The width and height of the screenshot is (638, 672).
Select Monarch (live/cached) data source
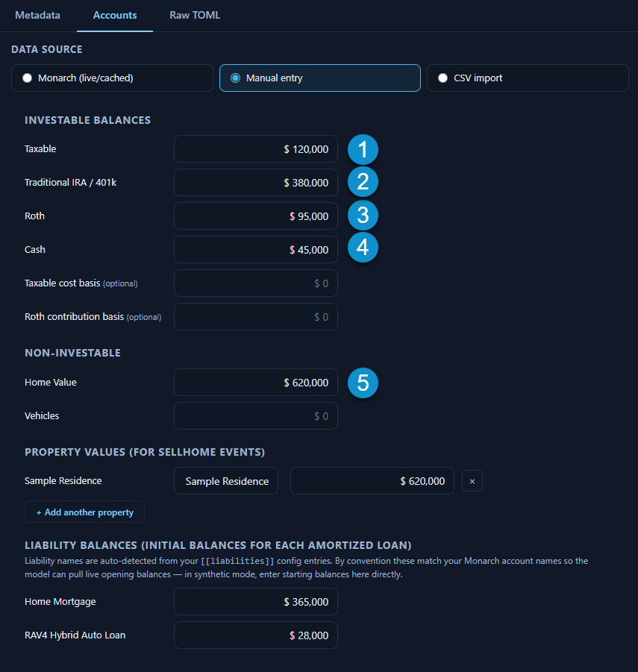click(113, 78)
